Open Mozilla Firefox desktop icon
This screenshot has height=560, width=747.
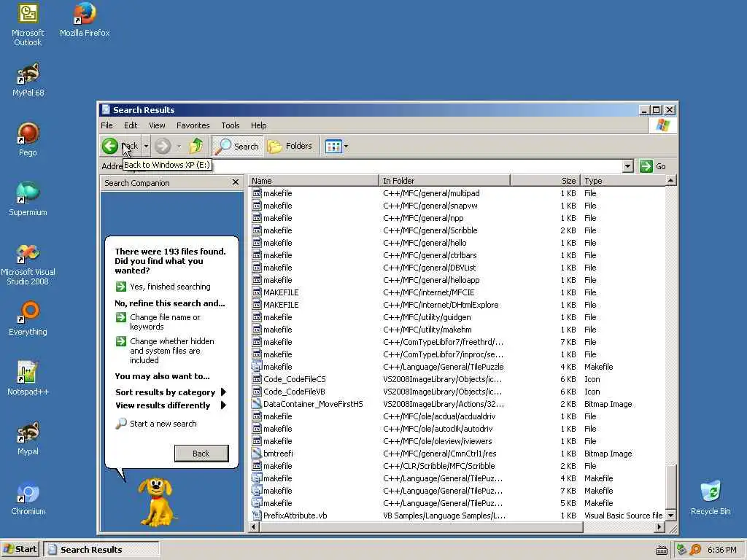click(x=85, y=20)
